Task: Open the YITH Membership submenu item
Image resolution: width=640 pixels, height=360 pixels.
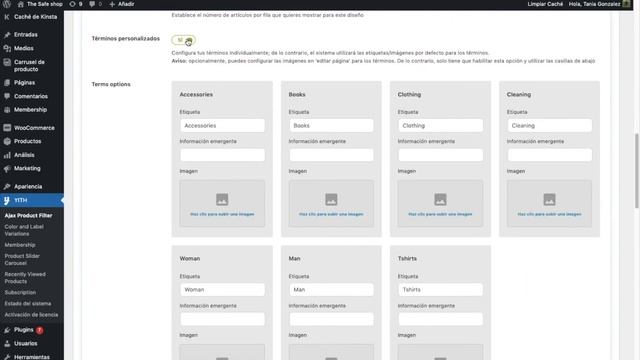Action: pyautogui.click(x=20, y=245)
